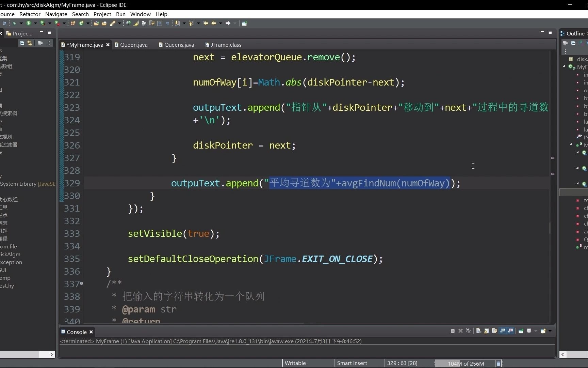
Task: Open Console view dropdown menu arrow
Action: [550, 331]
